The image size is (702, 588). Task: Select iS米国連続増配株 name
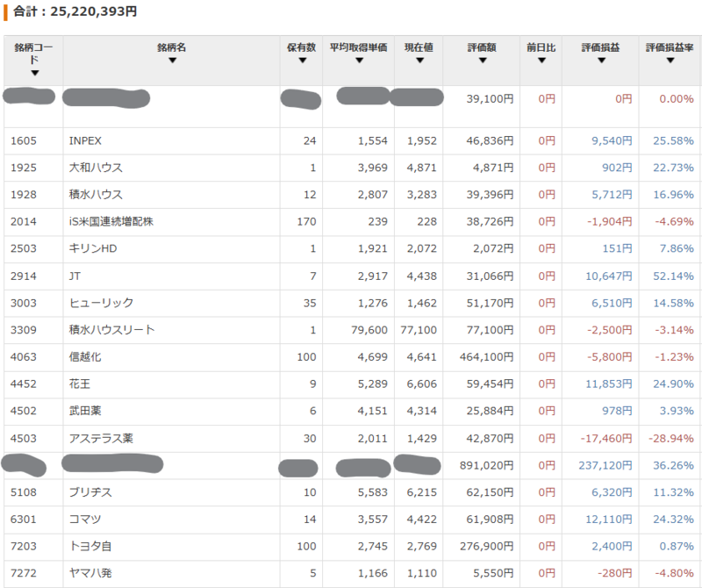coord(111,221)
